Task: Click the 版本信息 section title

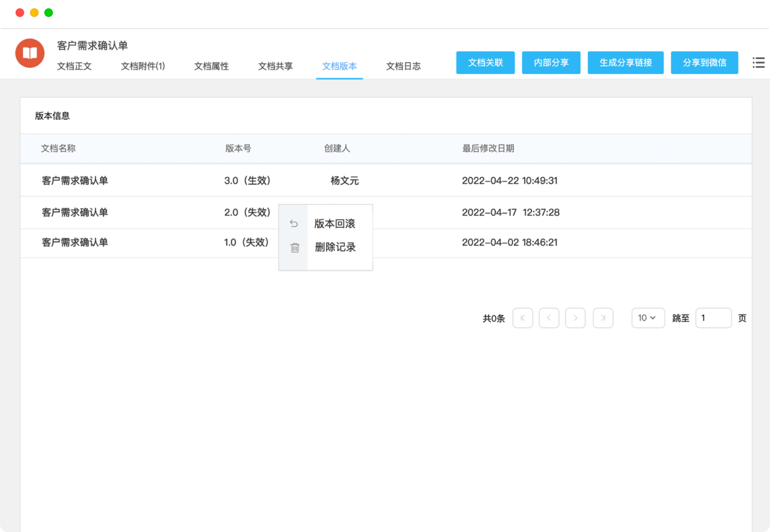Action: point(53,116)
